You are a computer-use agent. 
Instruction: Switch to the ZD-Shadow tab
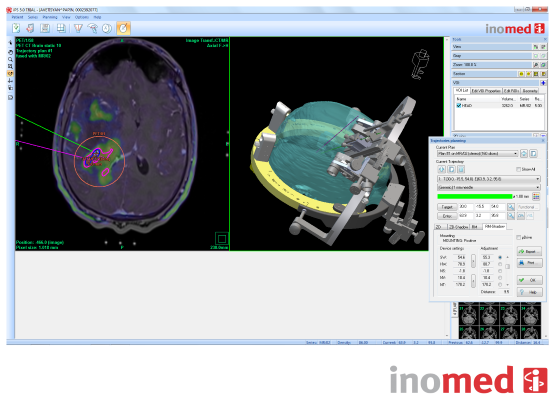point(458,227)
